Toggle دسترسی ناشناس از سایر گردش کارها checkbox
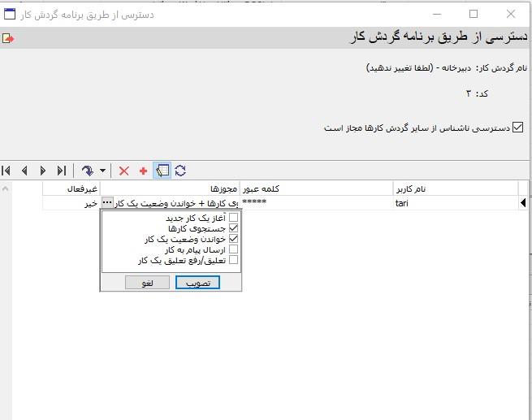The width and height of the screenshot is (532, 420). [518, 128]
